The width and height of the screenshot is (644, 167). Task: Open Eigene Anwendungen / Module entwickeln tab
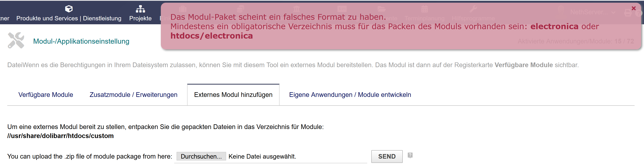click(x=350, y=95)
